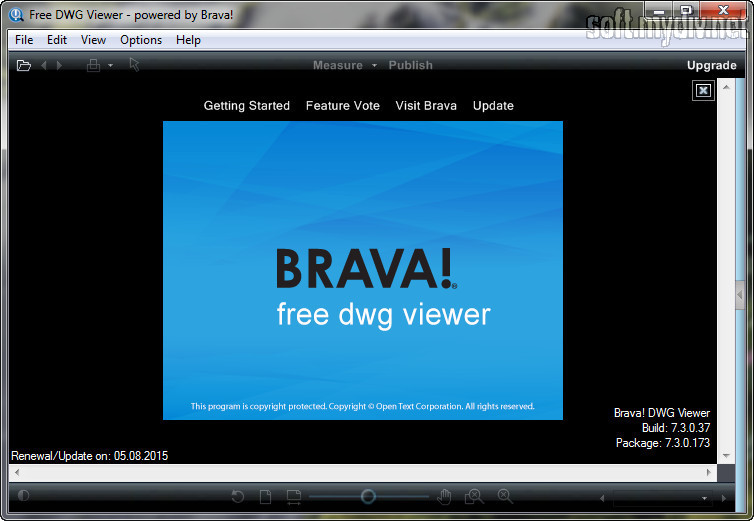The width and height of the screenshot is (754, 521).
Task: Open the Visit Brava link
Action: [426, 105]
